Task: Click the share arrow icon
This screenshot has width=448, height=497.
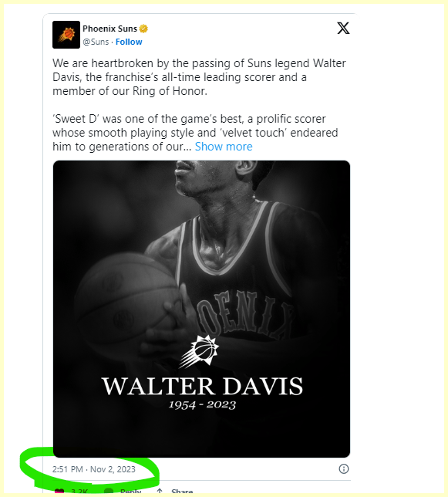Action: coord(160,492)
